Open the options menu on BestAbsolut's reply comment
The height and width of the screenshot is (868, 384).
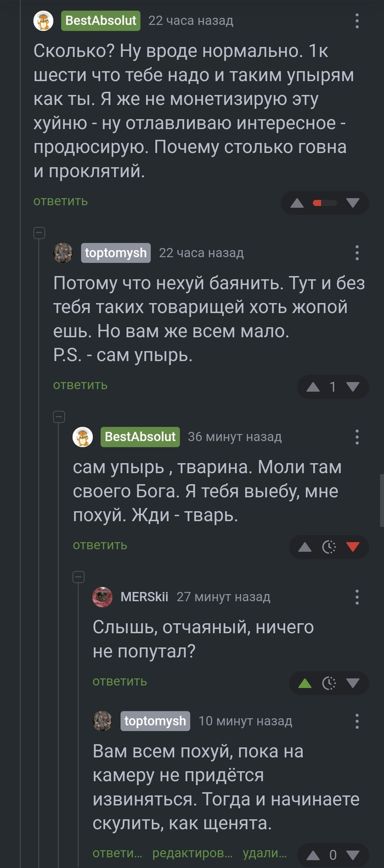click(x=357, y=437)
